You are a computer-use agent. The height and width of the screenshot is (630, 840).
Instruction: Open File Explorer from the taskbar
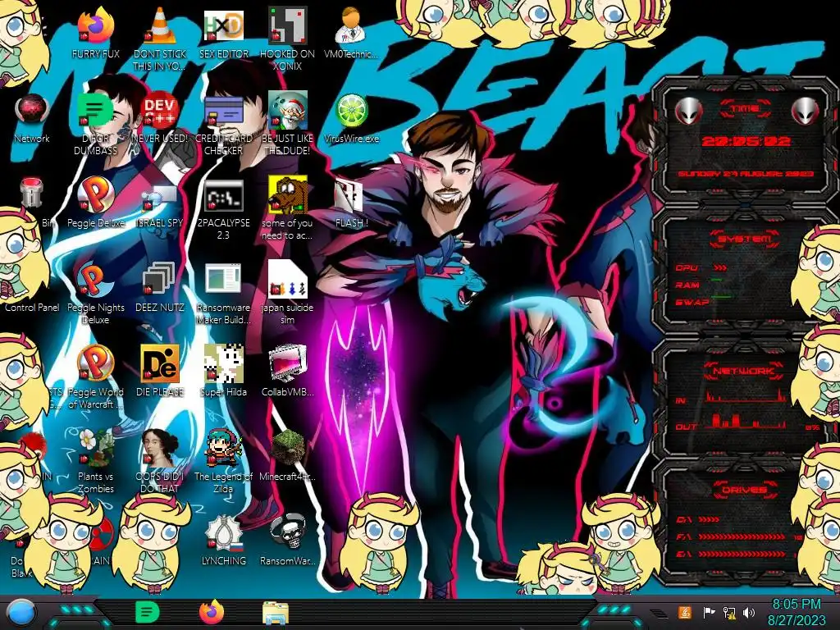point(276,613)
